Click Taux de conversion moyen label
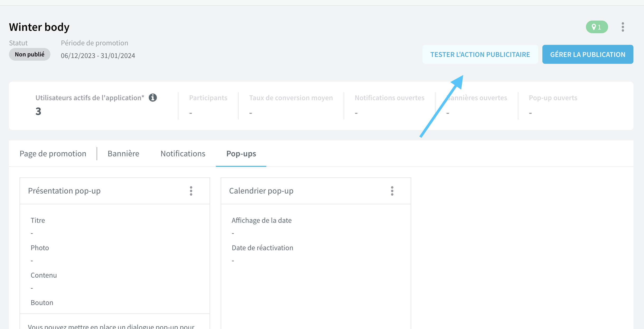 pos(291,98)
